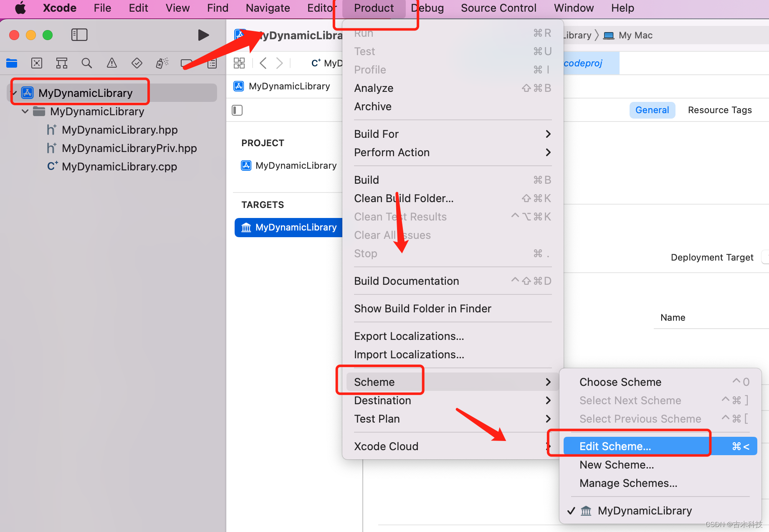Open the Navigate menu
Viewport: 769px width, 532px height.
pos(268,8)
